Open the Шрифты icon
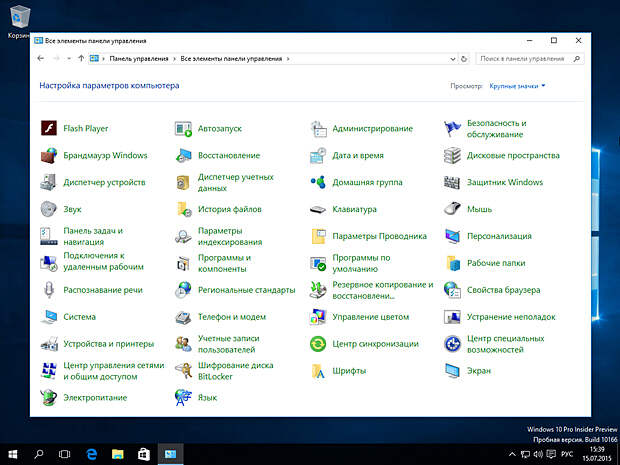Screen dimensions: 620x465 pos(318,370)
